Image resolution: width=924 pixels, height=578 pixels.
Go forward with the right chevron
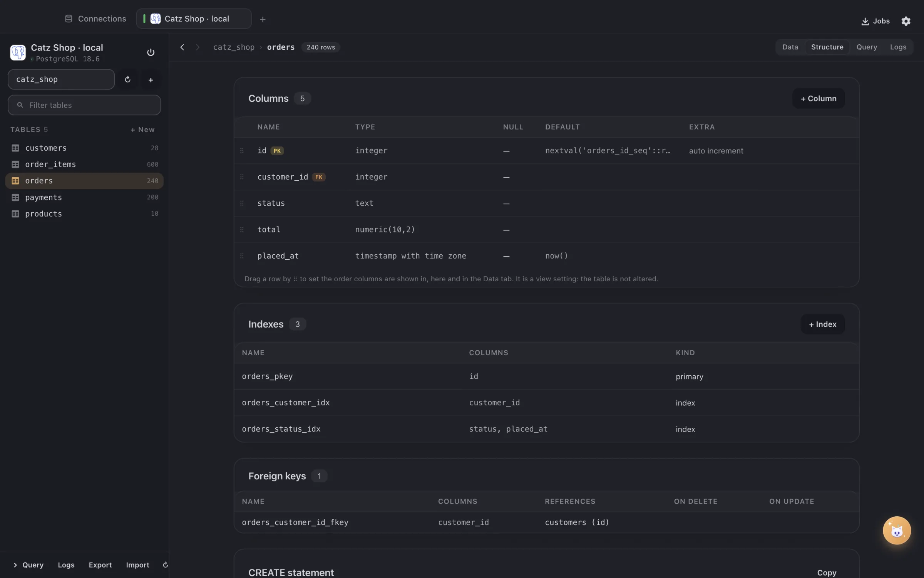click(198, 47)
